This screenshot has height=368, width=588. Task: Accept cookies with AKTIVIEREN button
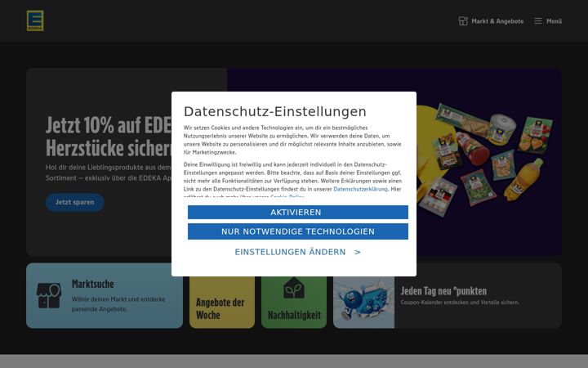coord(298,212)
